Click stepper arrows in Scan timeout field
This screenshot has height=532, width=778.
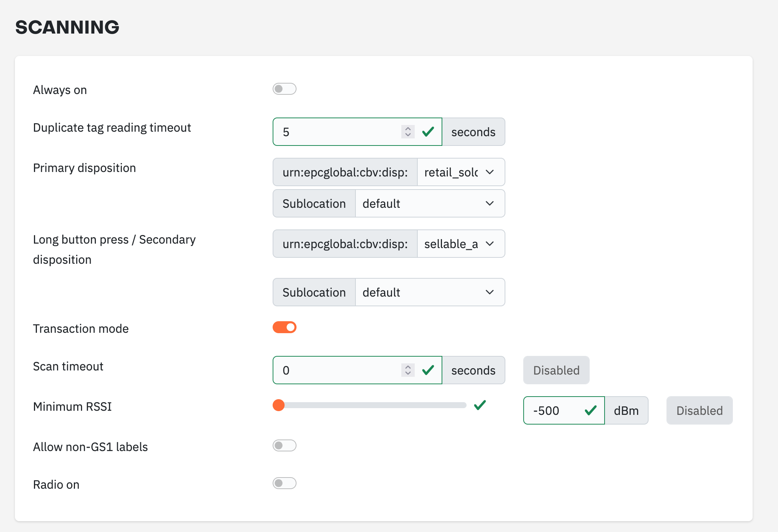click(x=408, y=370)
